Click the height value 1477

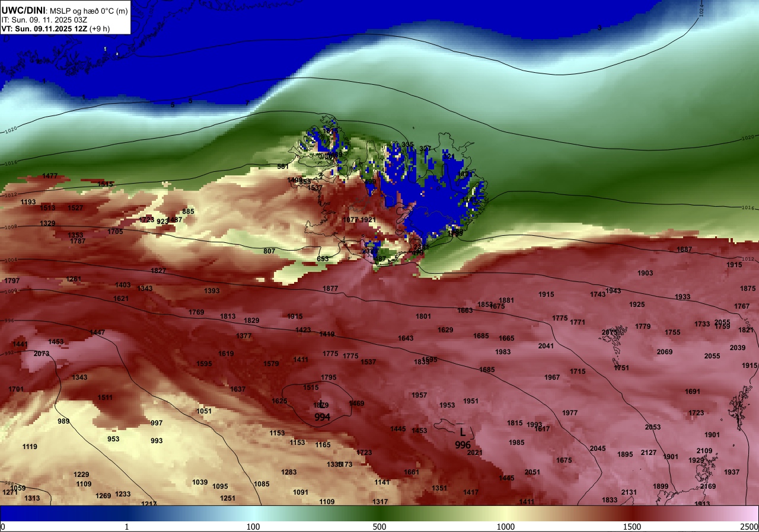(50, 176)
